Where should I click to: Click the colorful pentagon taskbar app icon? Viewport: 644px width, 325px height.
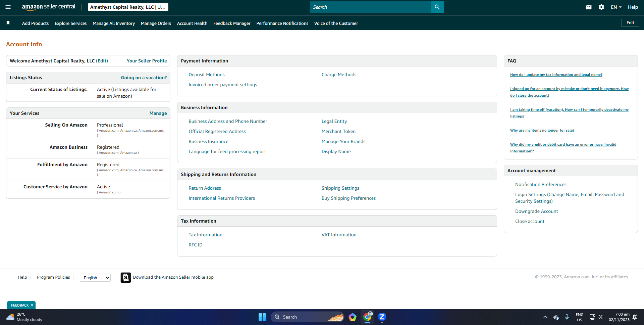(353, 317)
